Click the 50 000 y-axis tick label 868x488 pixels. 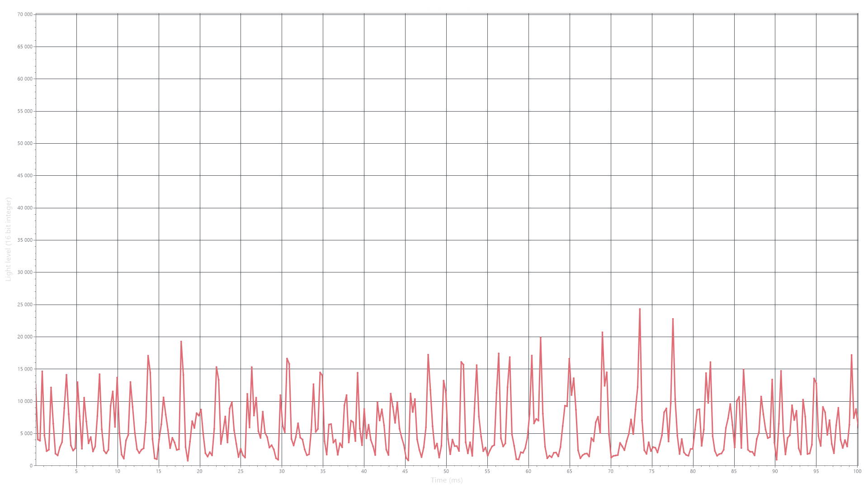[24, 143]
